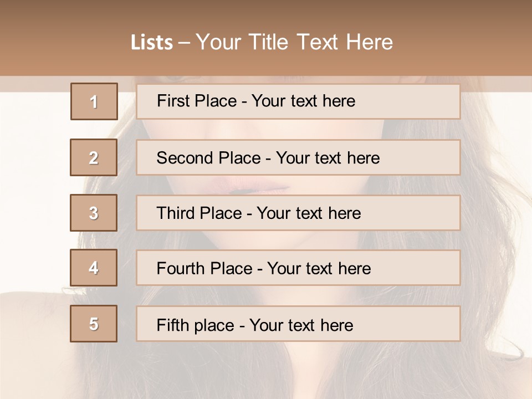
Task: Click the bold word Lists in the title
Action: [152, 43]
